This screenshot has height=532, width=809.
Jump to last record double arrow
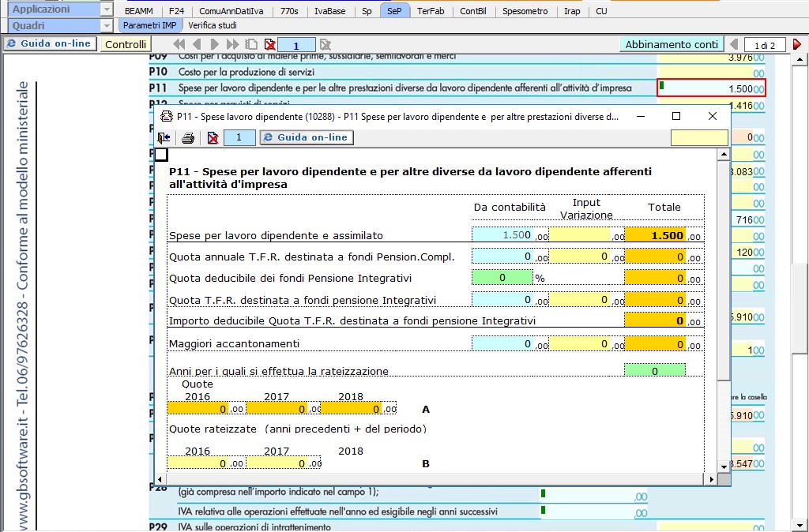click(x=233, y=44)
